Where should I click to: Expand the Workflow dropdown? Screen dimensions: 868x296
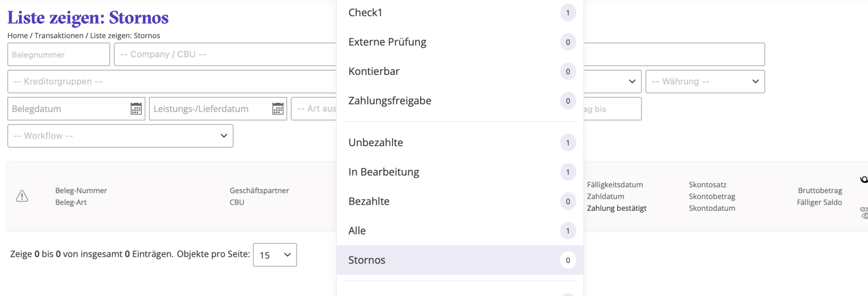point(120,136)
